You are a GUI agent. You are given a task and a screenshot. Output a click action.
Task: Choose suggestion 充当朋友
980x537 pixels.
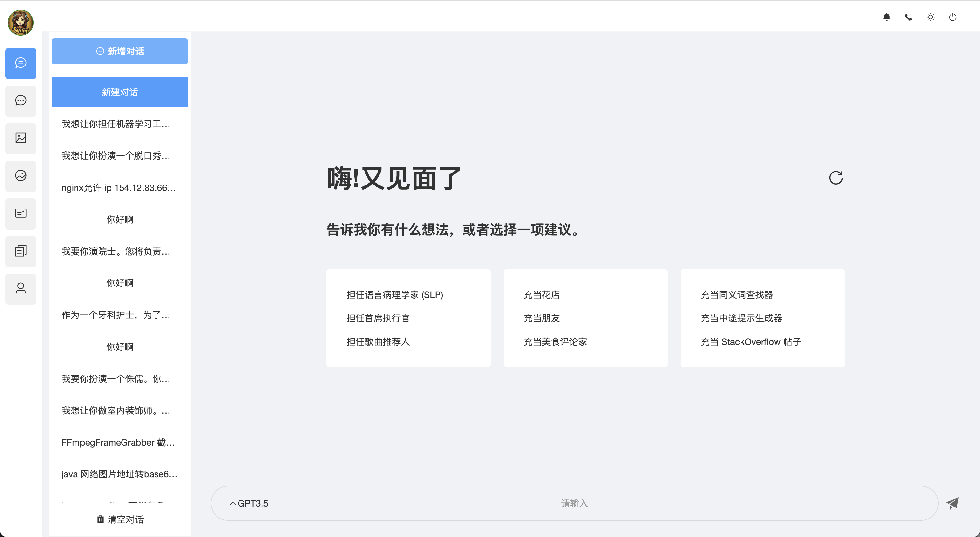541,318
